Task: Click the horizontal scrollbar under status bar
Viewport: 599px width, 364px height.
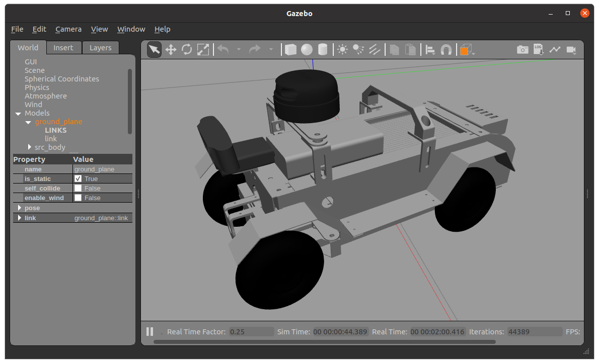Action: click(324, 342)
